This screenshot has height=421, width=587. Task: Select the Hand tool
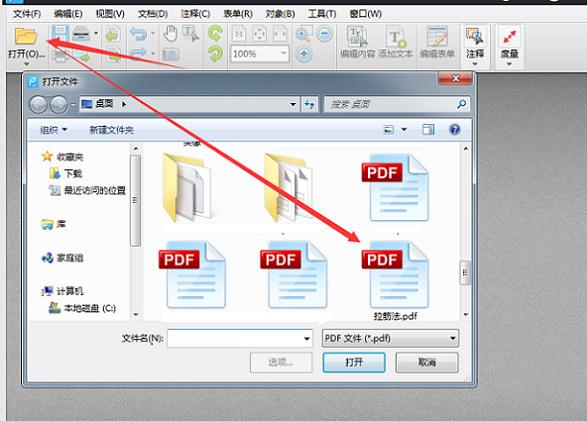tap(170, 34)
